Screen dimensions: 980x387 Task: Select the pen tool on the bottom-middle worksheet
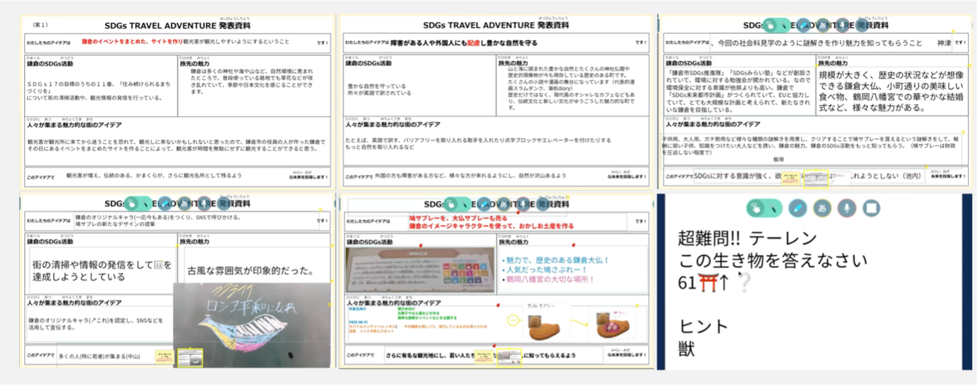[484, 203]
